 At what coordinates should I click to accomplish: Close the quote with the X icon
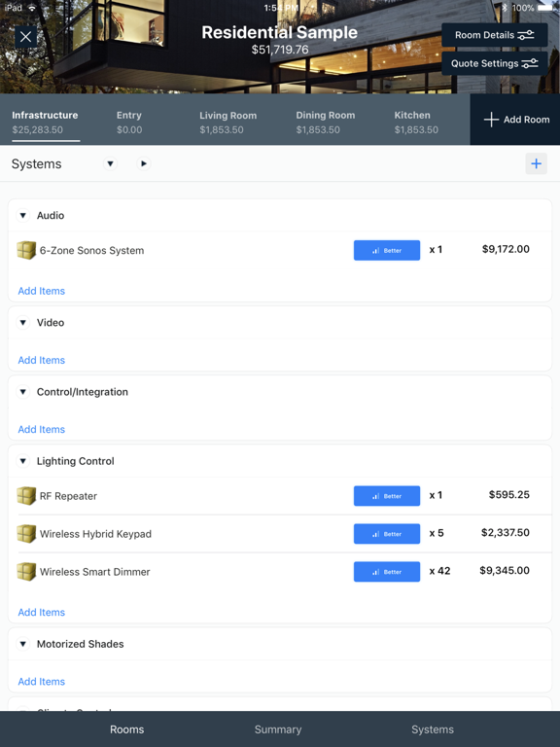pos(25,37)
